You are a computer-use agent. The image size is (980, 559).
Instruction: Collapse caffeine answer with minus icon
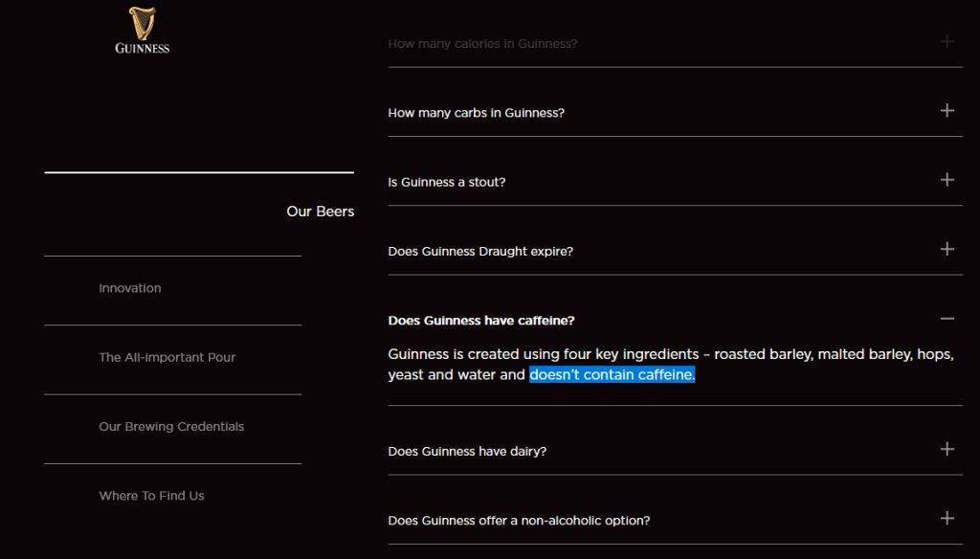[947, 319]
